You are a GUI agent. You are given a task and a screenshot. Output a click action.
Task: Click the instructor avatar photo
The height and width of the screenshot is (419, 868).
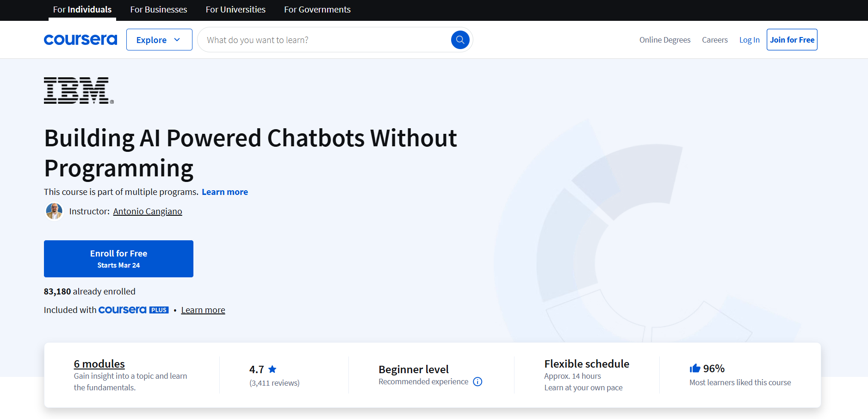click(54, 211)
